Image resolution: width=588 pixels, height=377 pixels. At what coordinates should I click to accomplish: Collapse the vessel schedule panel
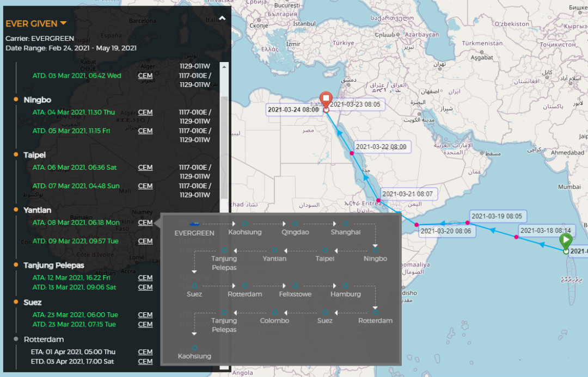(x=222, y=18)
